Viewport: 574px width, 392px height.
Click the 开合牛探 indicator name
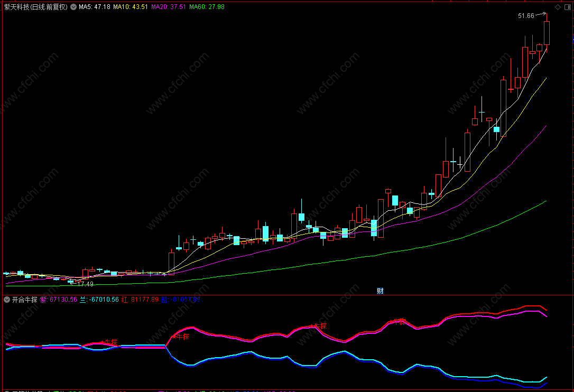click(24, 300)
